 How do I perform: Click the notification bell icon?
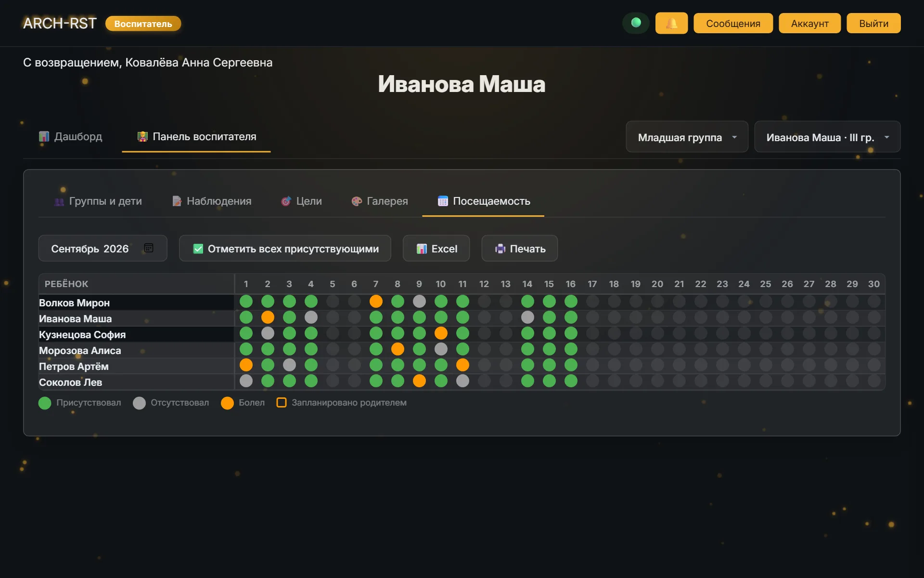671,23
